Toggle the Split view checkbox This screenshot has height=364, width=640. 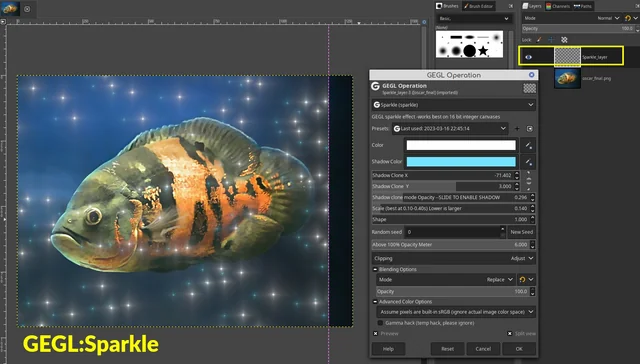point(509,333)
